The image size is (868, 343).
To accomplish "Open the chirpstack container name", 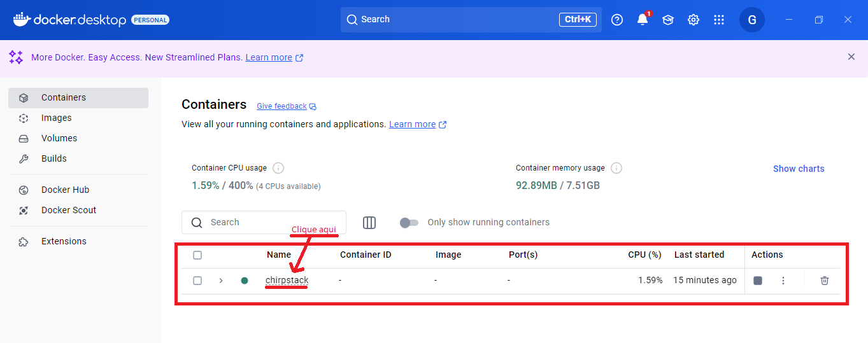I will point(287,280).
